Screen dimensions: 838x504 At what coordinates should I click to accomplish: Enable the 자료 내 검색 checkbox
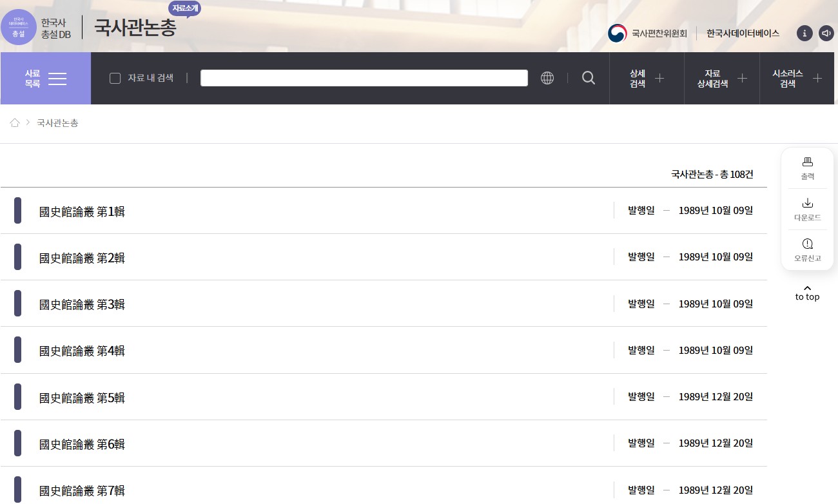[x=115, y=78]
